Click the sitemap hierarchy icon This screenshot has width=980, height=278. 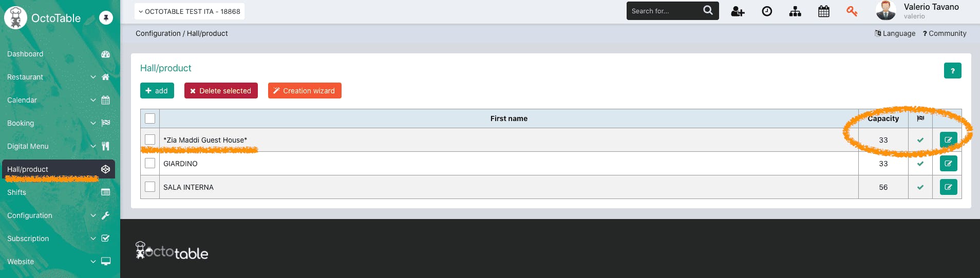[x=795, y=11]
